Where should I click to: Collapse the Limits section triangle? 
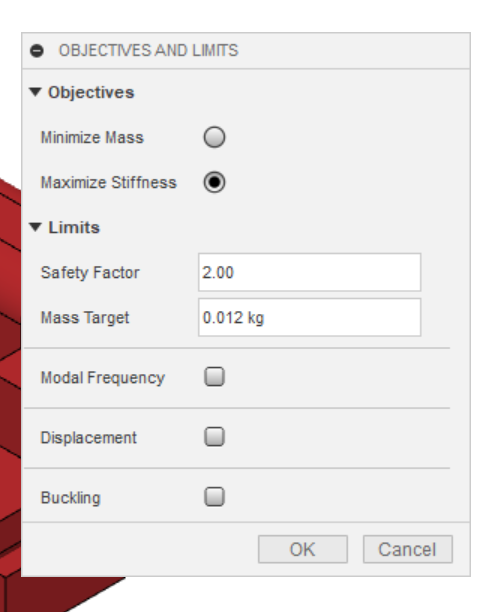point(35,227)
